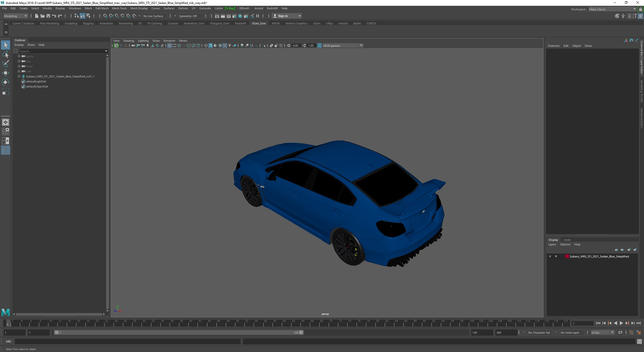Step forward one key
The image size is (644, 352).
627,323
